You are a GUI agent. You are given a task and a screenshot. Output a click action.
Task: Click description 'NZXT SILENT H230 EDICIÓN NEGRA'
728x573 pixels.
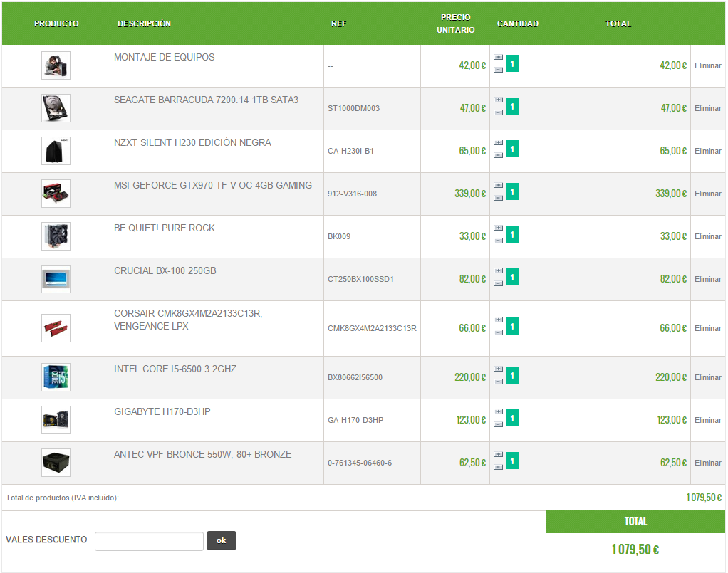[x=192, y=142]
